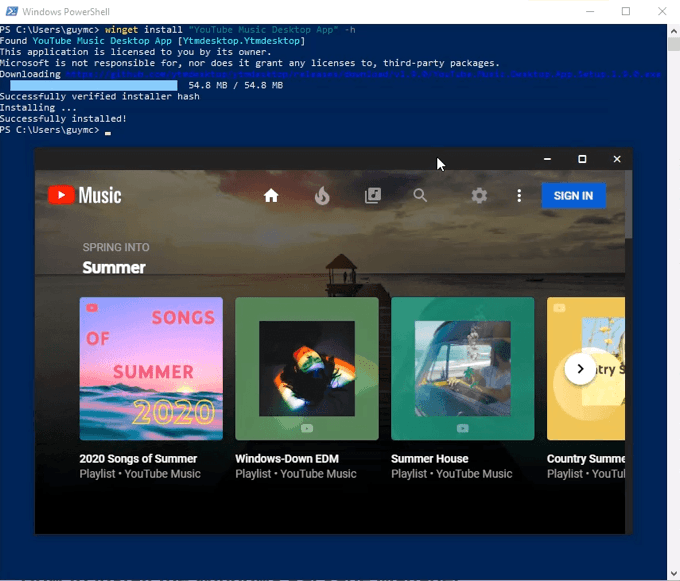Click the Summer House title link
The width and height of the screenshot is (680, 581).
429,459
